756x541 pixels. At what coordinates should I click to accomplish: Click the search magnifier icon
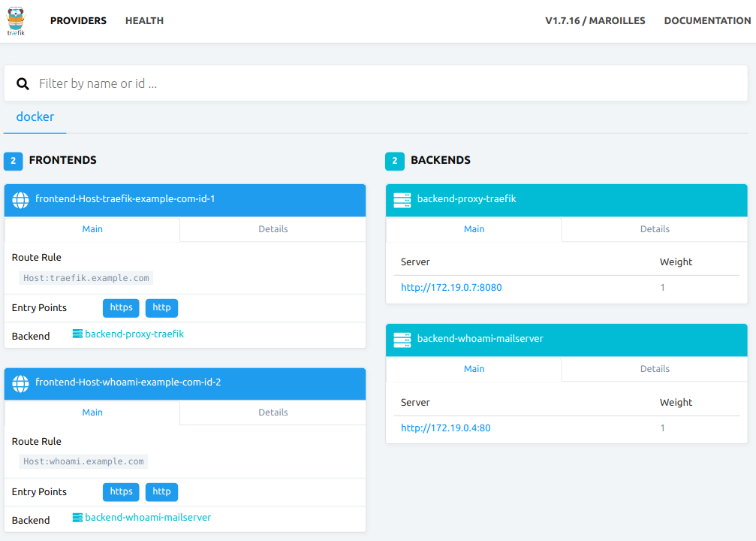[23, 84]
